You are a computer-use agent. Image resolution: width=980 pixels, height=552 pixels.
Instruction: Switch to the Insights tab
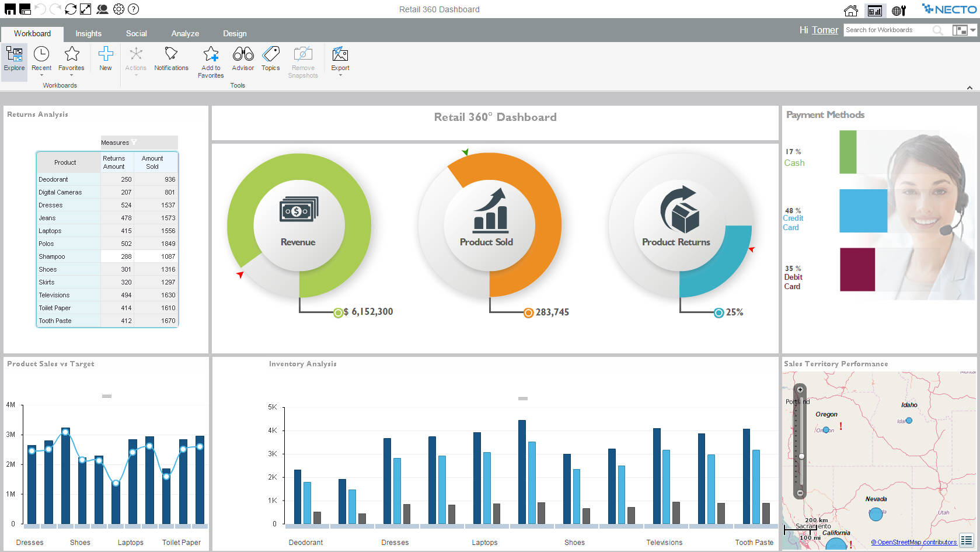88,33
